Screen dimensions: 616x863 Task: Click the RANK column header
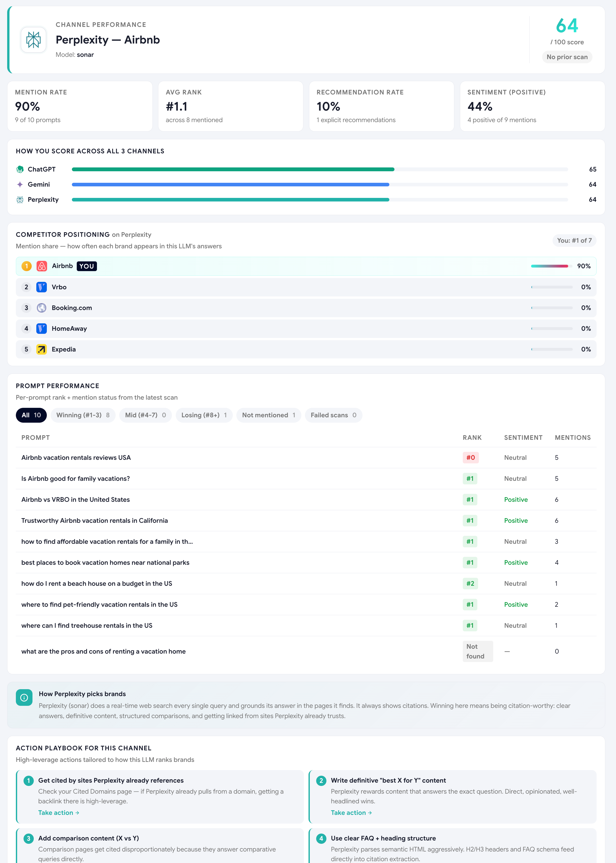tap(472, 438)
